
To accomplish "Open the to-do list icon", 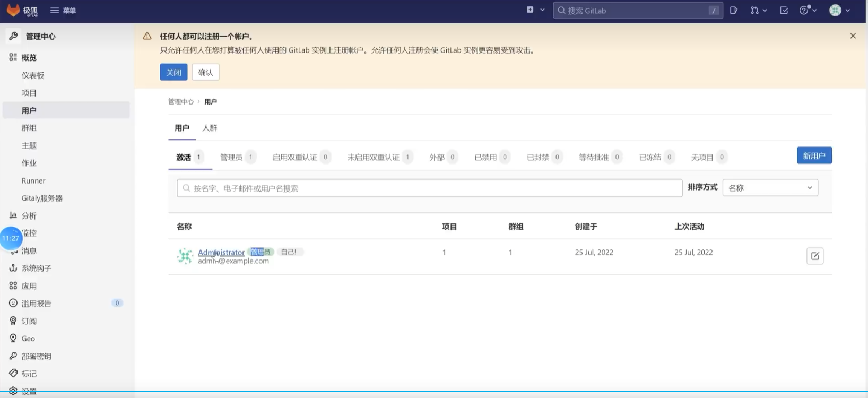I will click(x=784, y=10).
